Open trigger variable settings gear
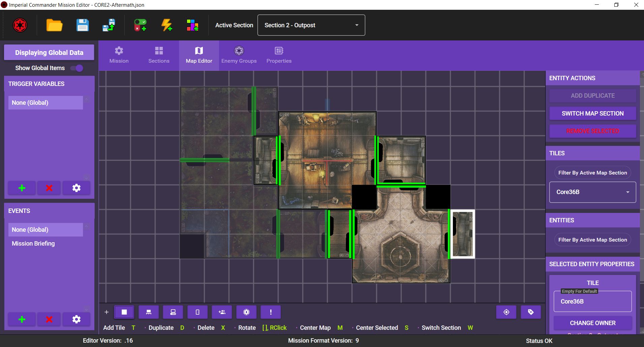Viewport: 644px width, 347px height. pyautogui.click(x=76, y=188)
